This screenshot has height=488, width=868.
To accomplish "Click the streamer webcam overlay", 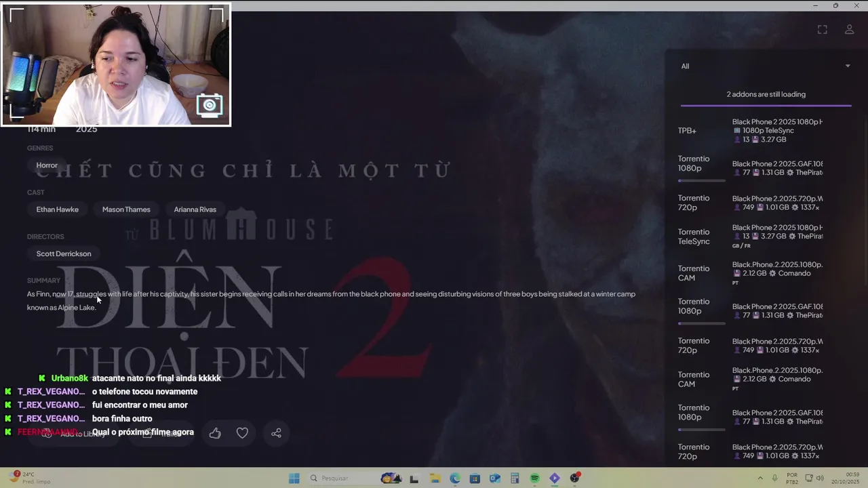I will 116,65.
